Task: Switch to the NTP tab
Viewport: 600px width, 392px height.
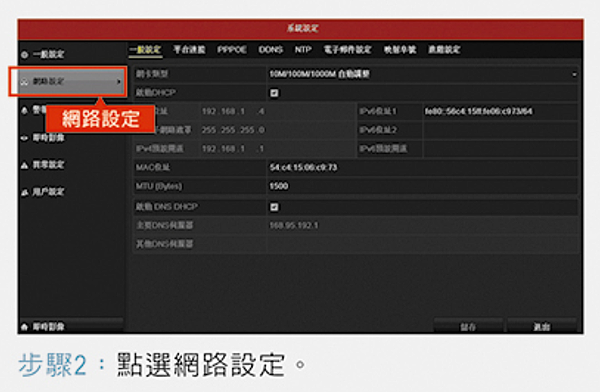Action: click(303, 50)
